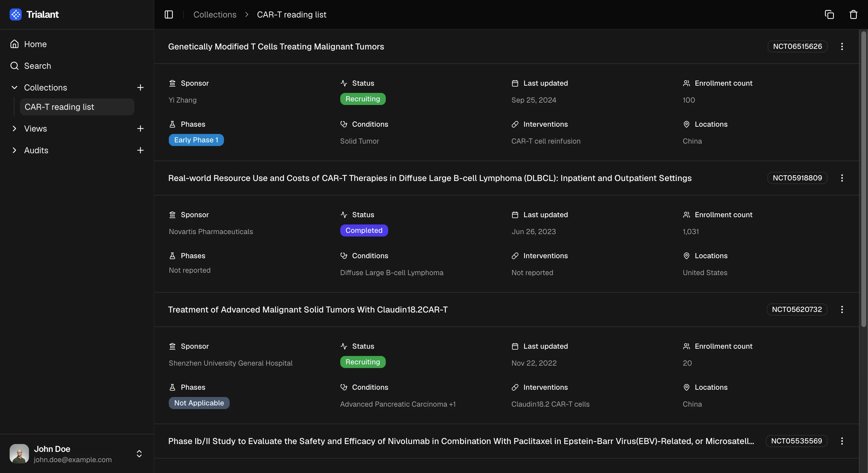Click CAR-T reading list breadcrumb
The width and height of the screenshot is (868, 473).
pyautogui.click(x=291, y=14)
